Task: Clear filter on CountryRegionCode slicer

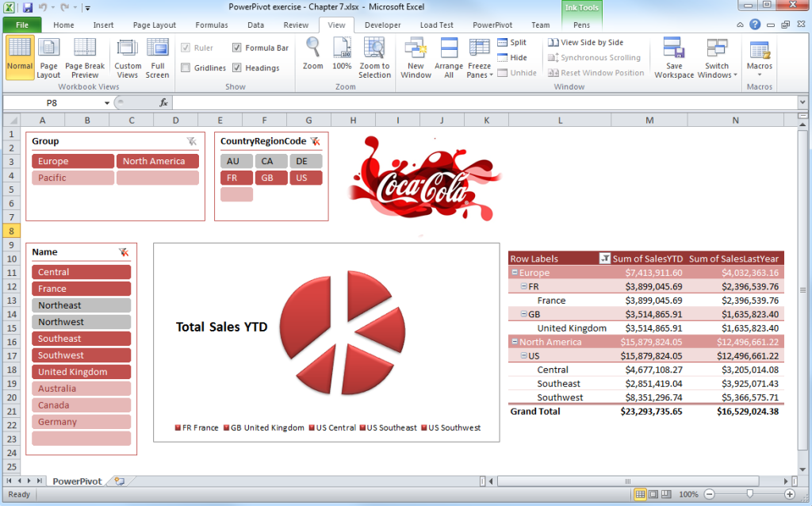Action: [x=316, y=141]
